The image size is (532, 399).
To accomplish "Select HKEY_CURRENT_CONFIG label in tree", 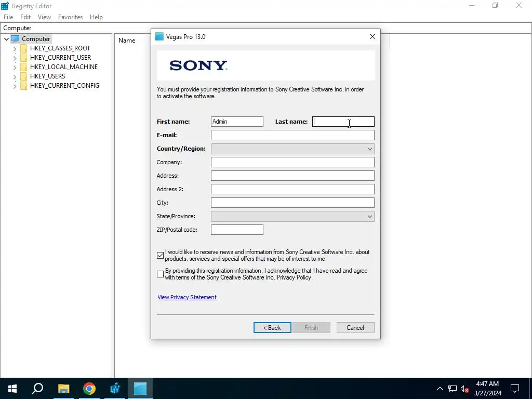I will [x=64, y=86].
